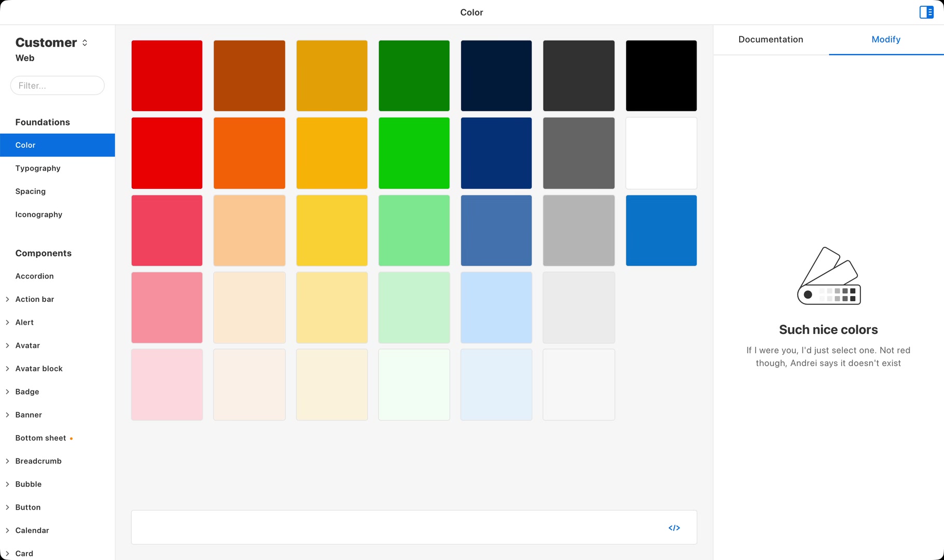Expand the Calendar chevron
The image size is (944, 560).
[x=7, y=530]
